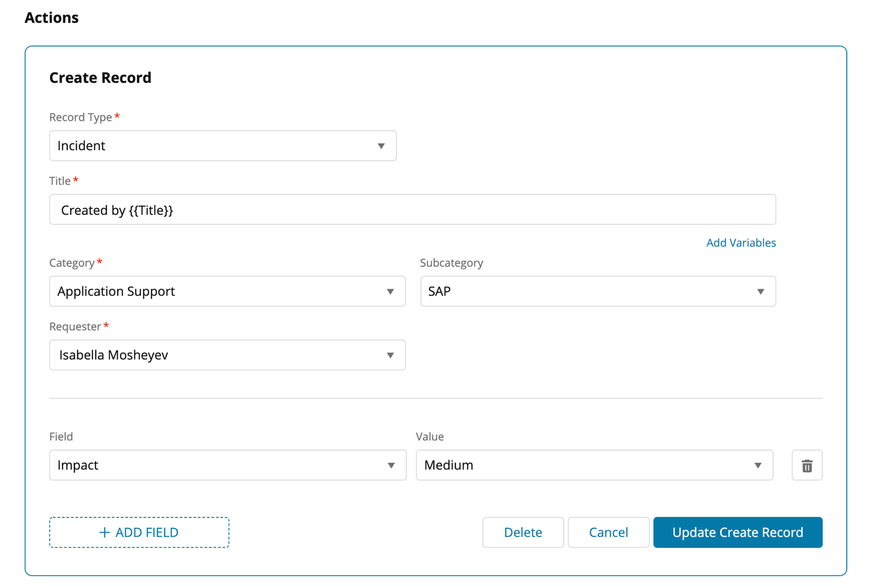Click the Title input field
871x588 pixels.
coord(412,210)
